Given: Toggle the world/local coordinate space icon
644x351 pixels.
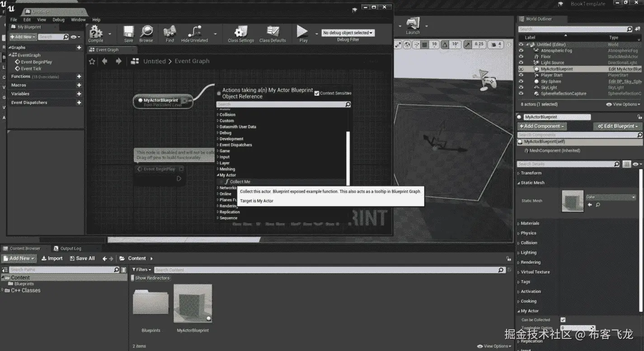Looking at the screenshot, I should coord(407,45).
